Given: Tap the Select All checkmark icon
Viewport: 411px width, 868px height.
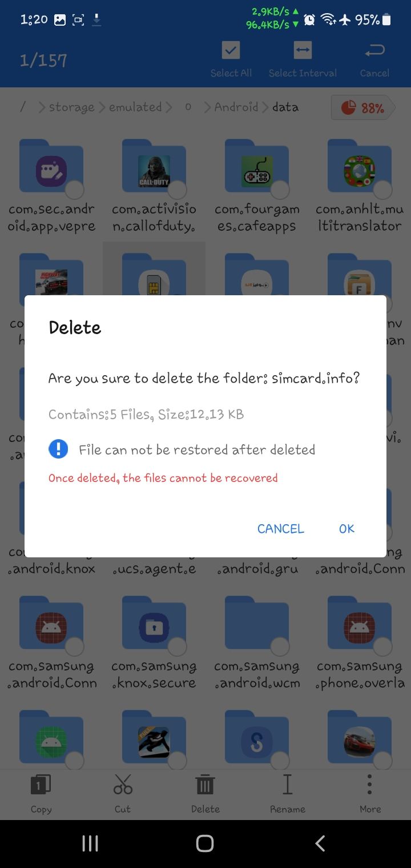Looking at the screenshot, I should 231,51.
